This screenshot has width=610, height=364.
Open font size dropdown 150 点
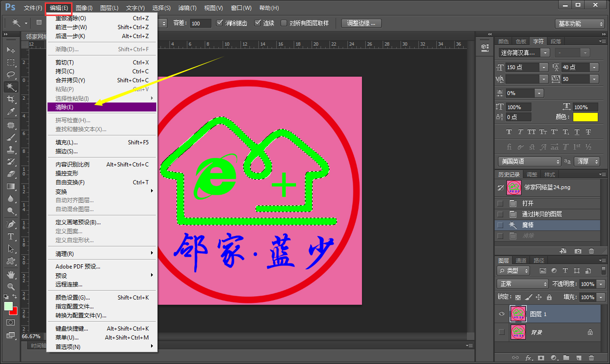(x=544, y=67)
